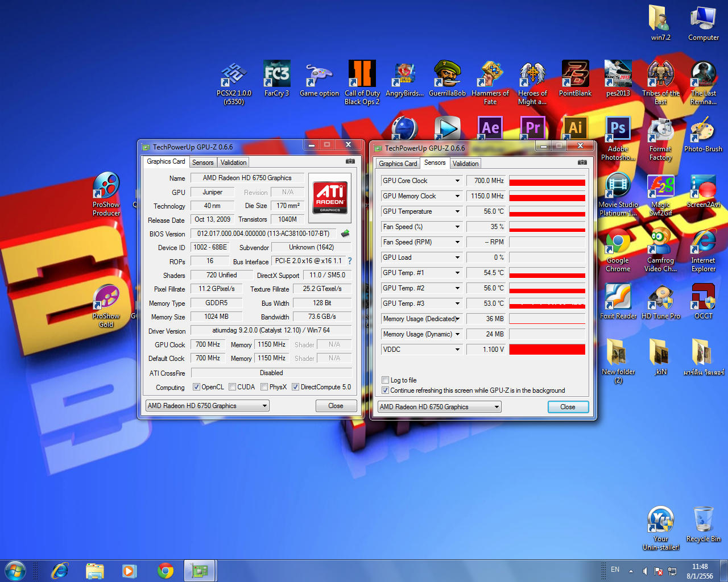The image size is (728, 582).
Task: Open the Fan Speed (RPM) sensor dropdown
Action: (x=457, y=242)
